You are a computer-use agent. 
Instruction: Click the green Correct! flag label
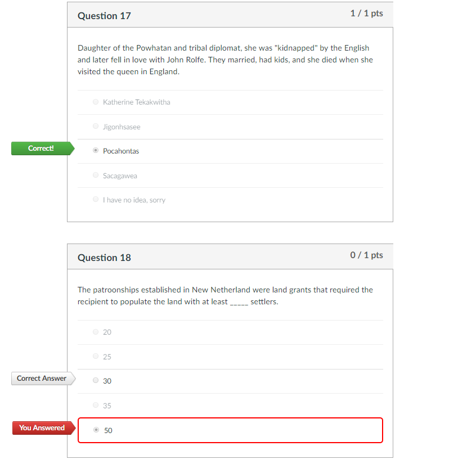(x=43, y=148)
